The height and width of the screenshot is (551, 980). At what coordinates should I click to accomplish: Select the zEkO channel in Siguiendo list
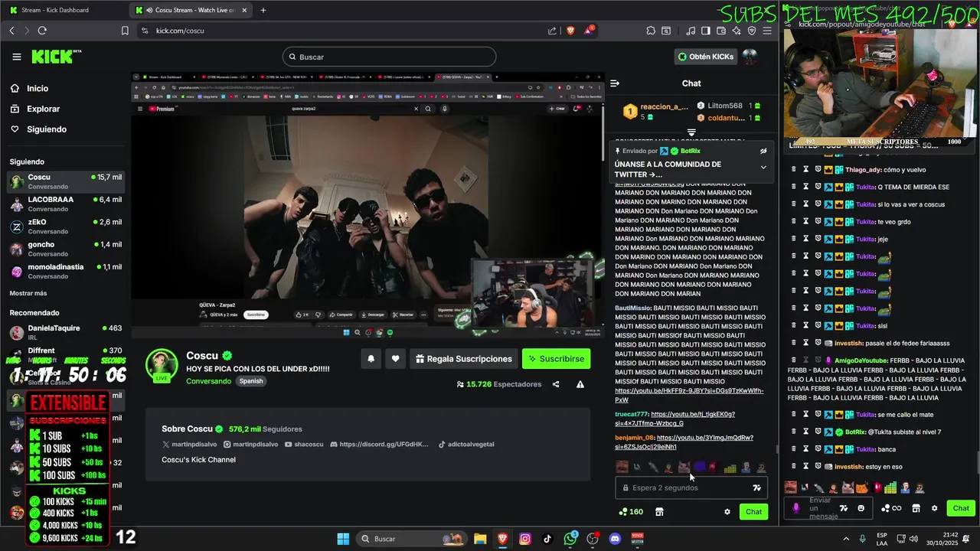point(65,227)
